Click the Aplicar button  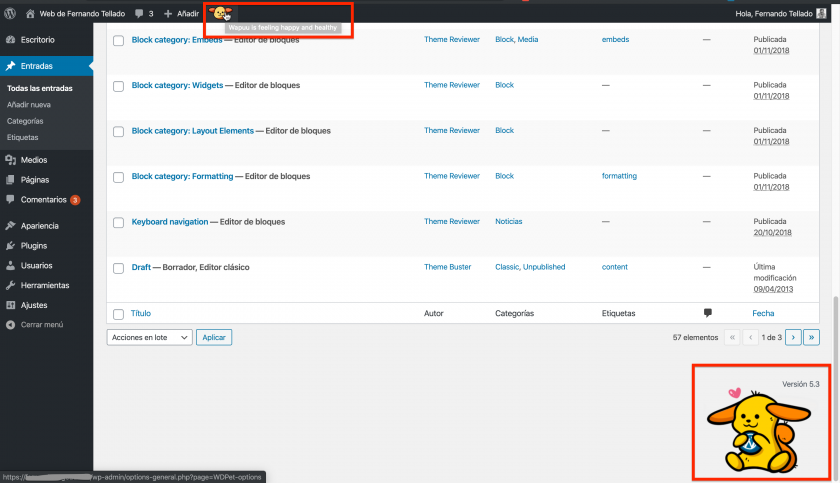pos(214,338)
